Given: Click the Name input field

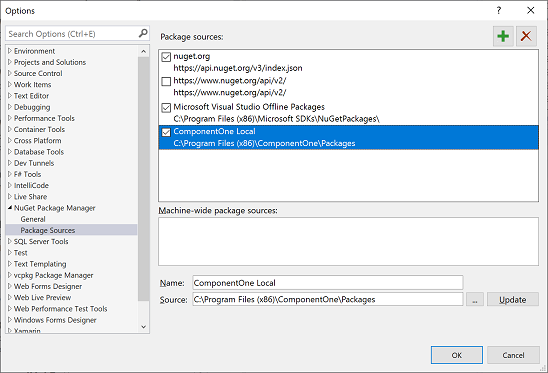Looking at the screenshot, I should pos(327,283).
